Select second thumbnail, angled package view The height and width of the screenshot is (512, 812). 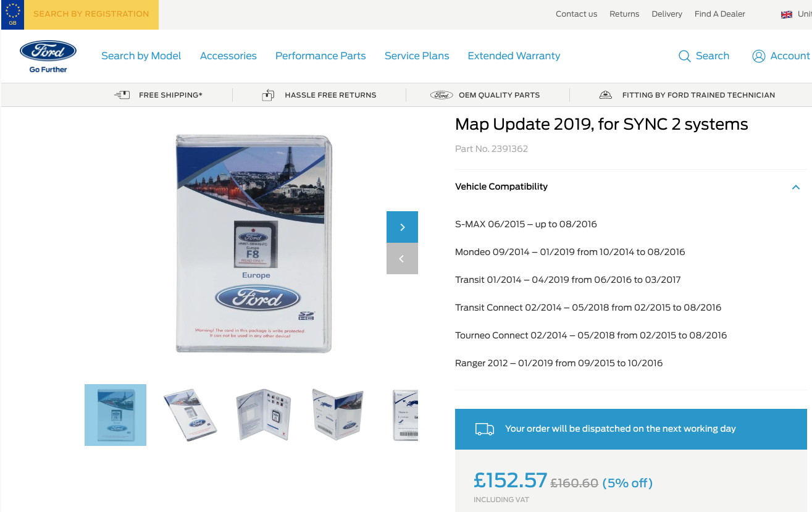coord(191,415)
